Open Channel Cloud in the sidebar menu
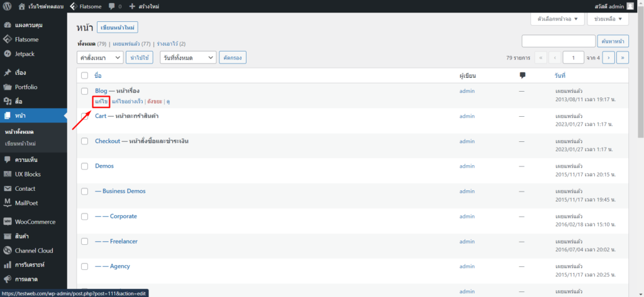The image size is (644, 297). (34, 251)
